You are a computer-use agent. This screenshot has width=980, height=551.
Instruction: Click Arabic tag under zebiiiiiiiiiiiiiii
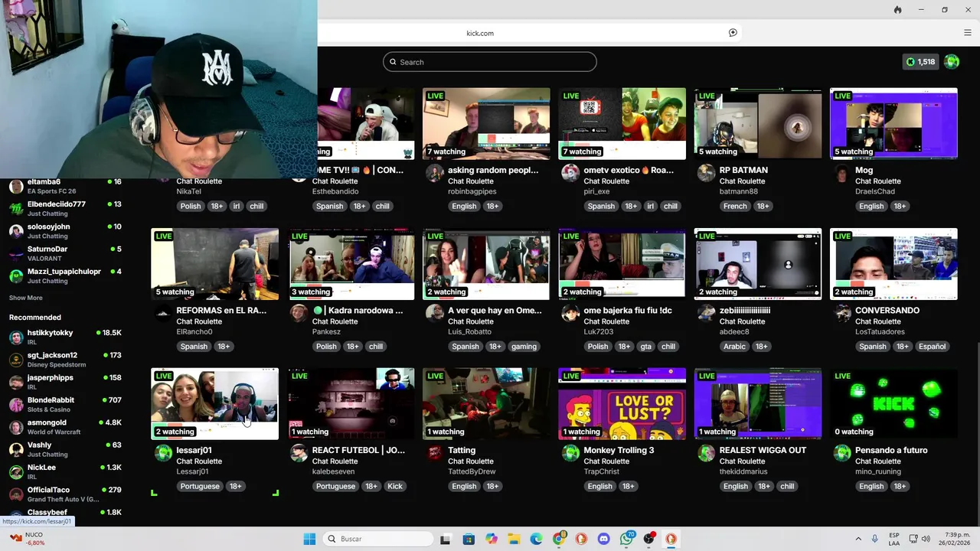734,346
